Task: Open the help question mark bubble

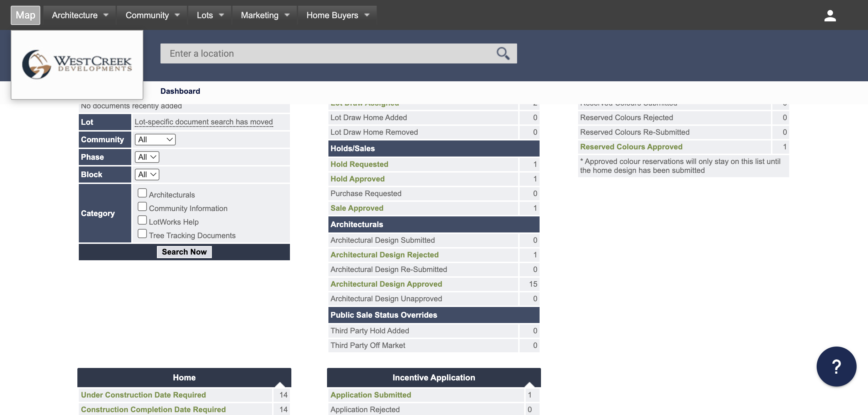Action: [836, 367]
